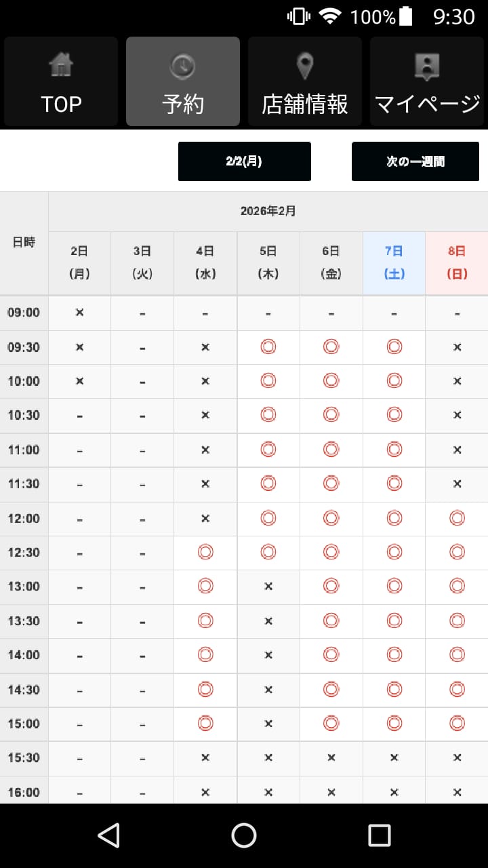The width and height of the screenshot is (488, 868).
Task: Click the 7日 (土) Saturday column header
Action: (x=394, y=262)
